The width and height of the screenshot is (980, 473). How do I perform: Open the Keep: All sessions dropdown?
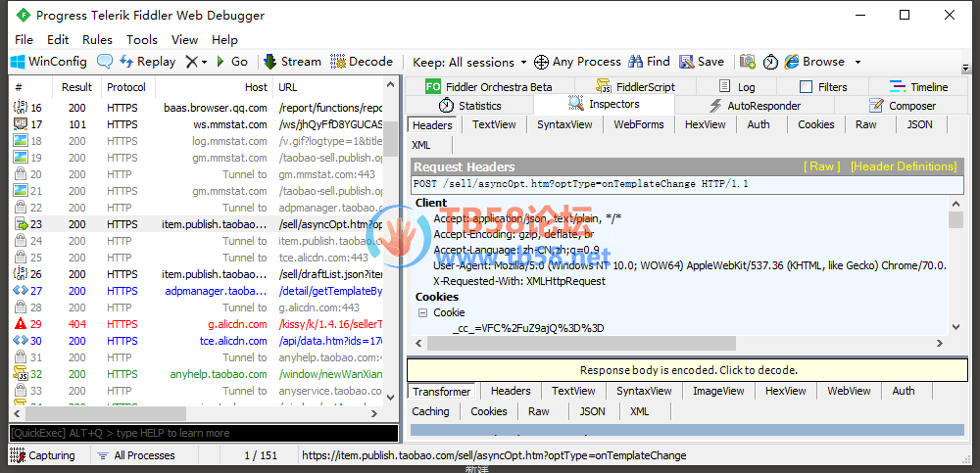point(472,62)
